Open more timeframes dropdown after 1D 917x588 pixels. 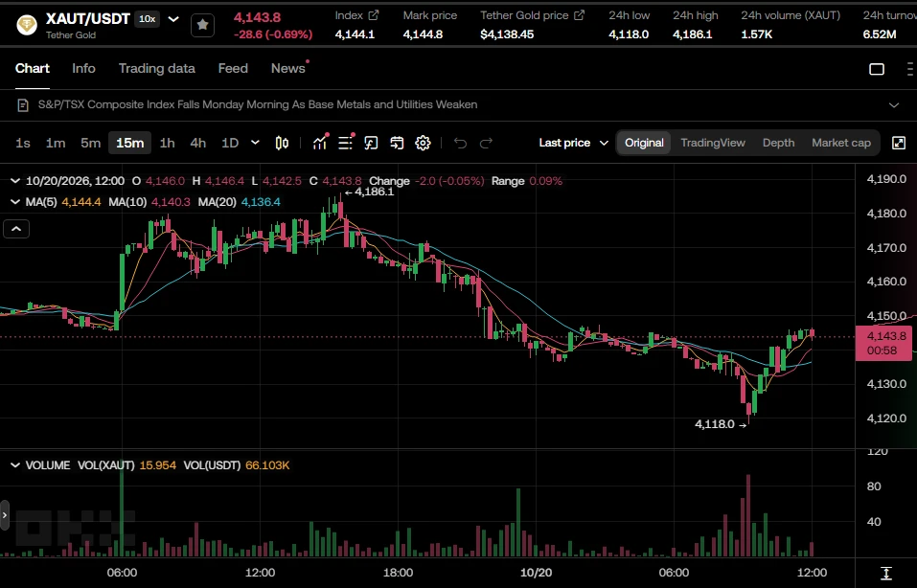(x=255, y=143)
